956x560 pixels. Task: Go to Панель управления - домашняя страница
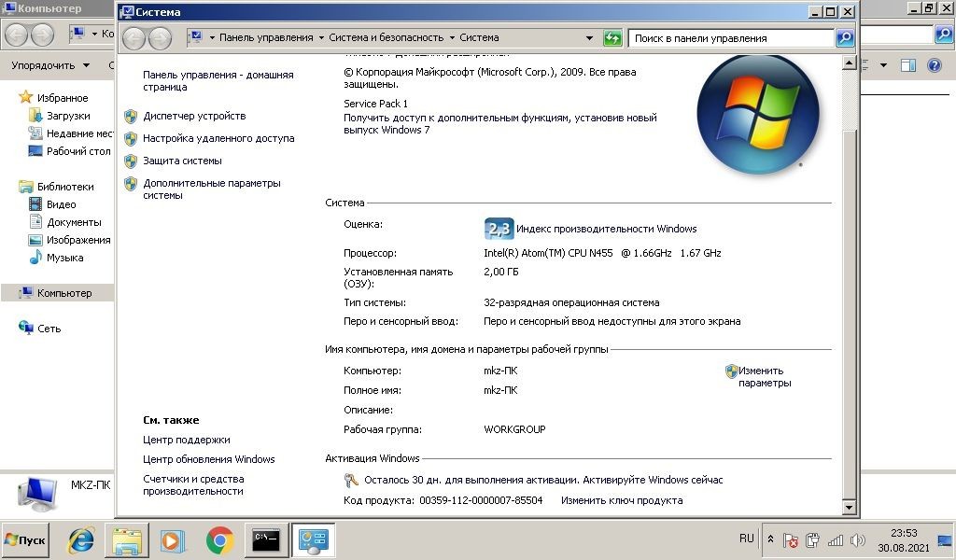click(x=218, y=80)
